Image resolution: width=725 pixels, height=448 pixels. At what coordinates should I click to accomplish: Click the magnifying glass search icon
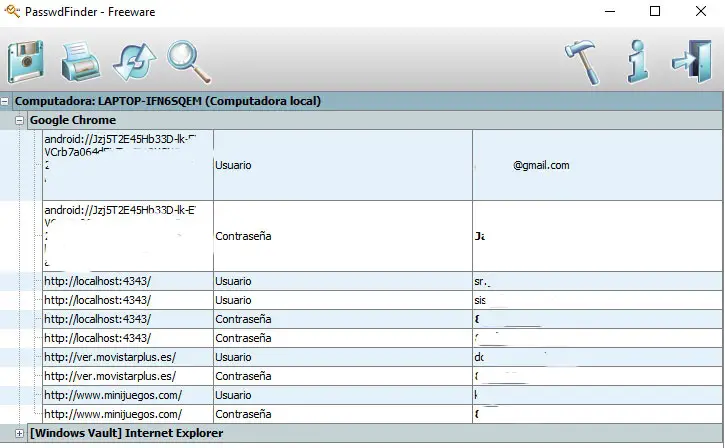coord(189,61)
